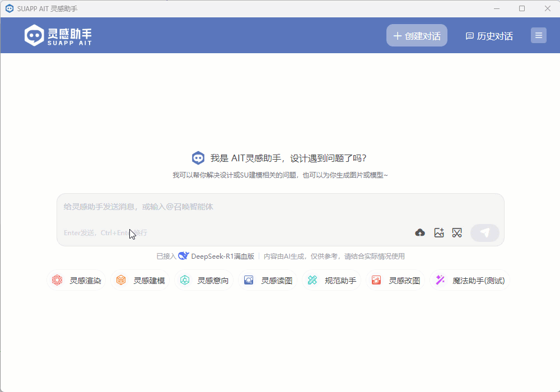Click the scissors screenshot capture icon
Screen dimensions: 560x392
point(457,232)
